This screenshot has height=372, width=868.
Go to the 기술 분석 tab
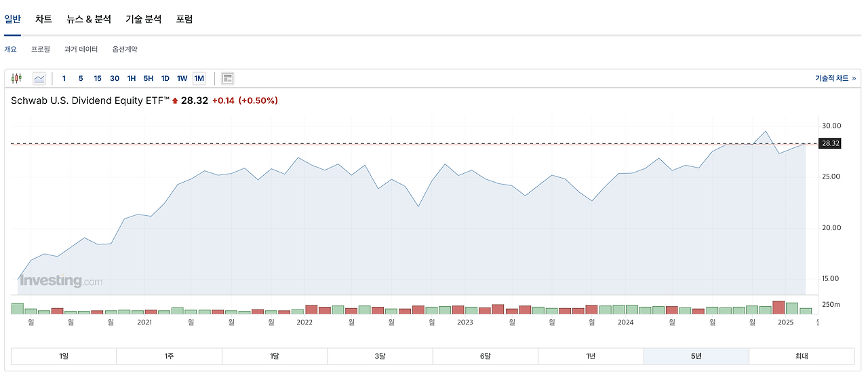click(144, 19)
